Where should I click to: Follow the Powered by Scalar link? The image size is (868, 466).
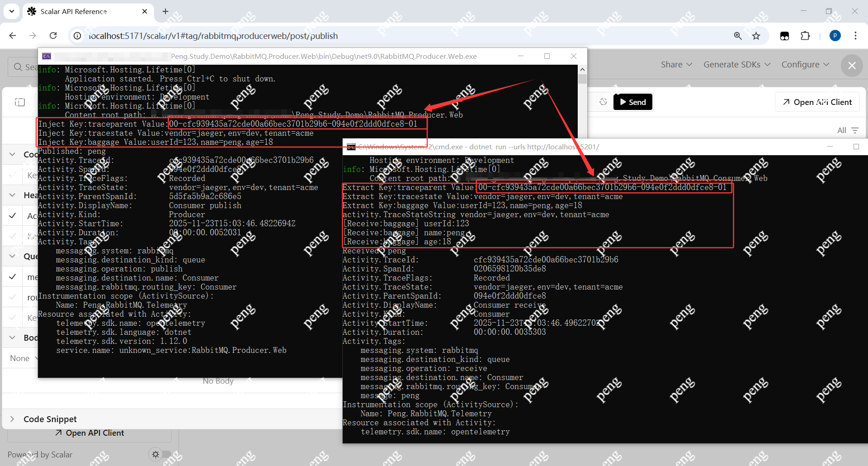click(x=40, y=455)
